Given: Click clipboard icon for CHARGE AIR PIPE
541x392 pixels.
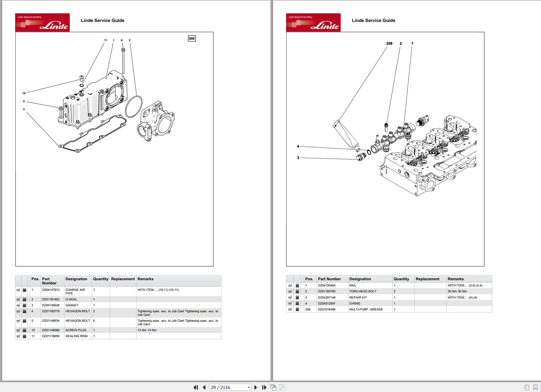Looking at the screenshot, I should [25, 290].
